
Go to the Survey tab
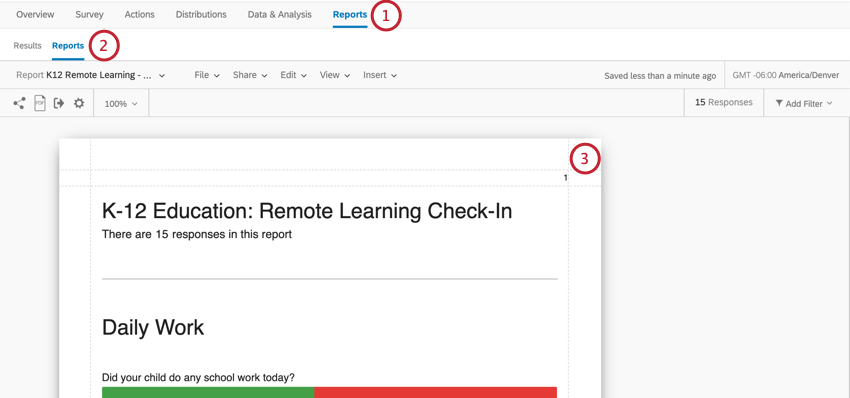tap(89, 15)
